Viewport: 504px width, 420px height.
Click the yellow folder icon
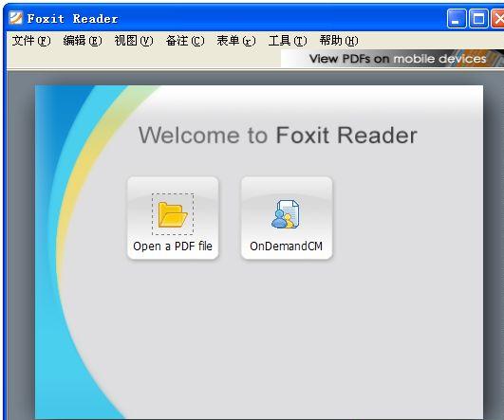click(173, 214)
